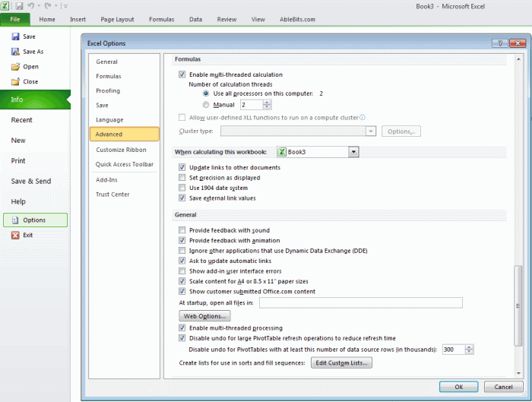Open the Review ribbon tab

(226, 19)
